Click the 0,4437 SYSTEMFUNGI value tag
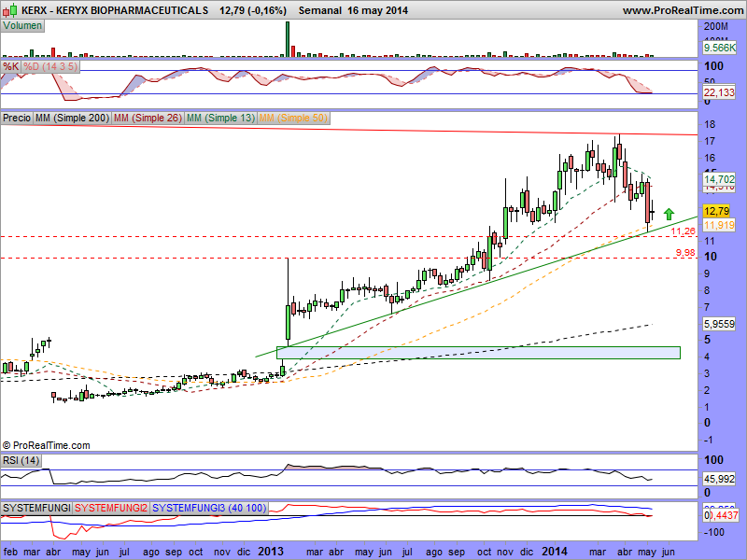 (x=721, y=515)
